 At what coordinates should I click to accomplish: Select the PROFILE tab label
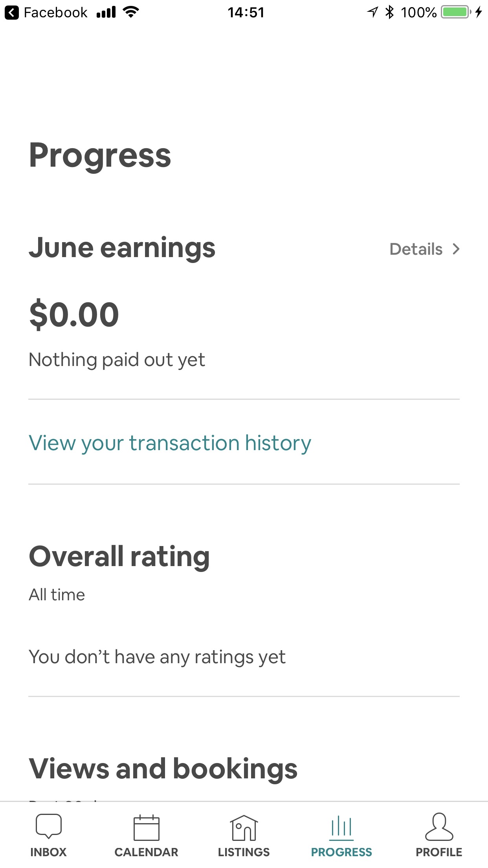click(x=439, y=852)
